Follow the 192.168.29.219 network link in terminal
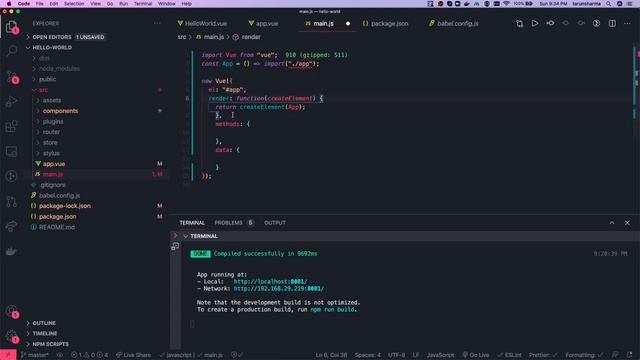 [x=278, y=289]
